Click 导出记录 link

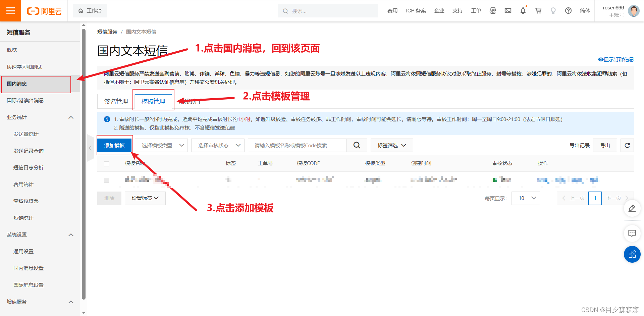coord(579,145)
